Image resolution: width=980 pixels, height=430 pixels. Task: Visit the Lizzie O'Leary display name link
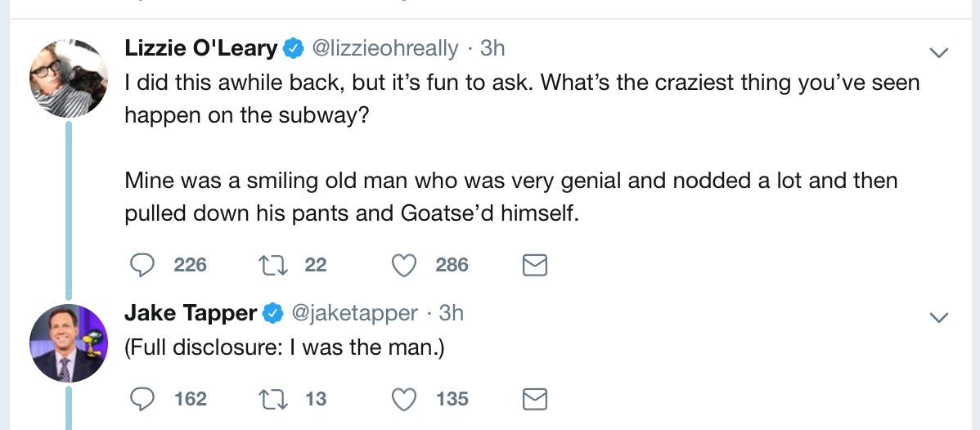click(200, 48)
